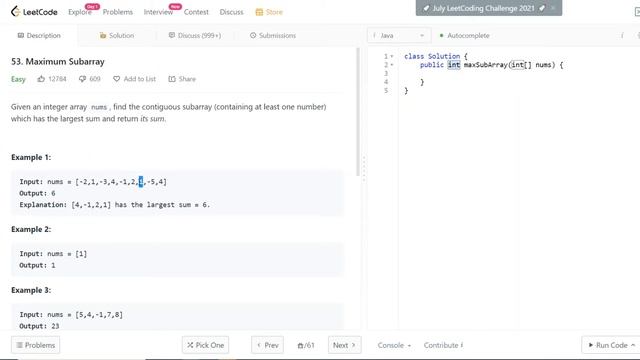Collapse code fold arrow on line 2

392,65
